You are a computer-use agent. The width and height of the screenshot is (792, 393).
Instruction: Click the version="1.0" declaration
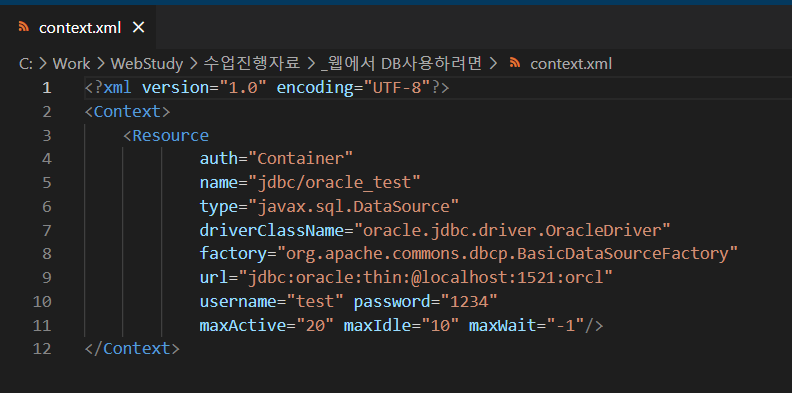(204, 88)
